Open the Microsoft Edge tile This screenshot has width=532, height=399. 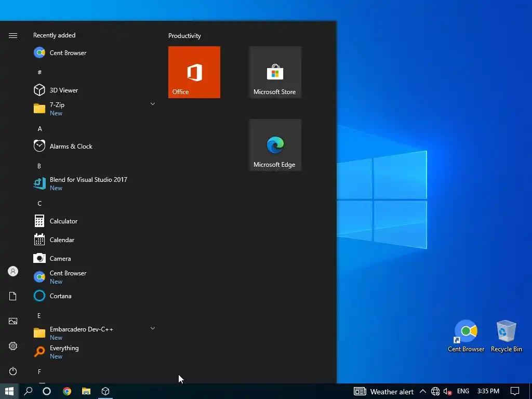(275, 145)
